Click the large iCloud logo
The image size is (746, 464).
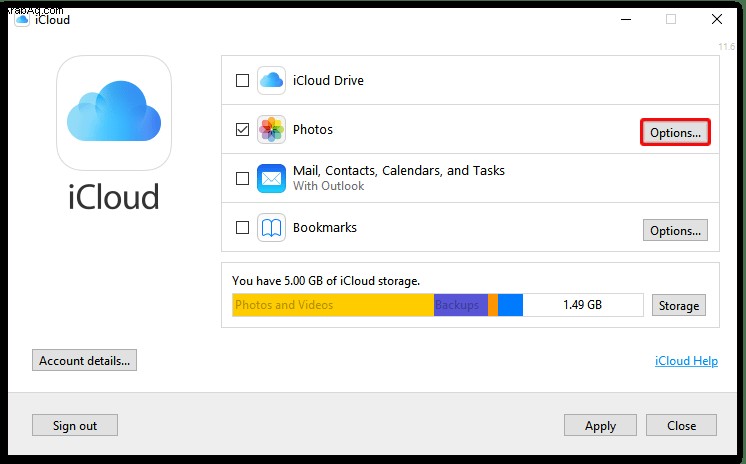(x=114, y=113)
